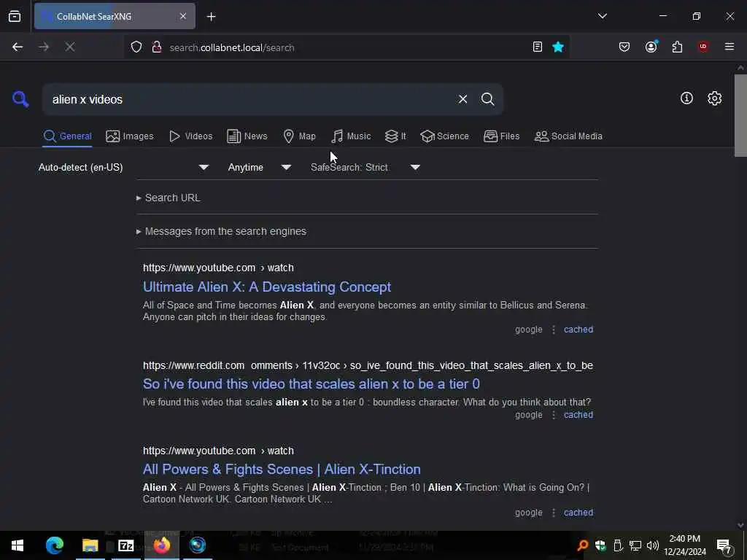Open Firefox account icon
The height and width of the screenshot is (560, 747).
651,47
